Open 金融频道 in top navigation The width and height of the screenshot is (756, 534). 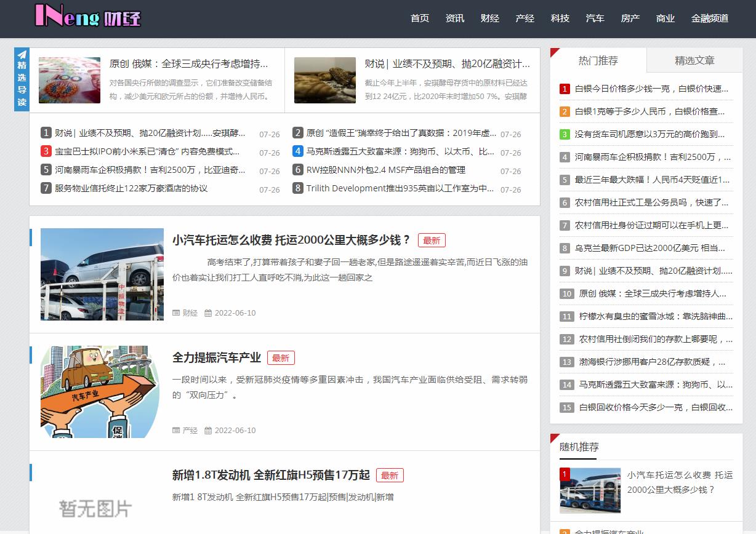(710, 18)
